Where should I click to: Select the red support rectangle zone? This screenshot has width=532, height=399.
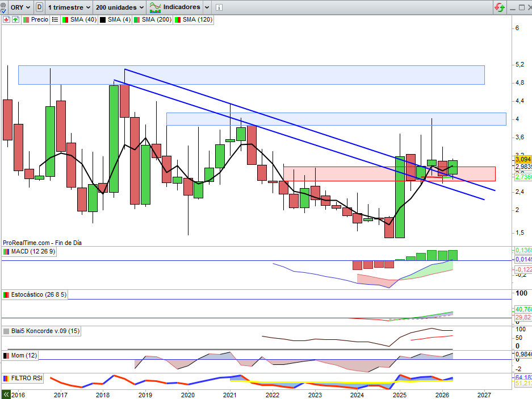tap(389, 174)
